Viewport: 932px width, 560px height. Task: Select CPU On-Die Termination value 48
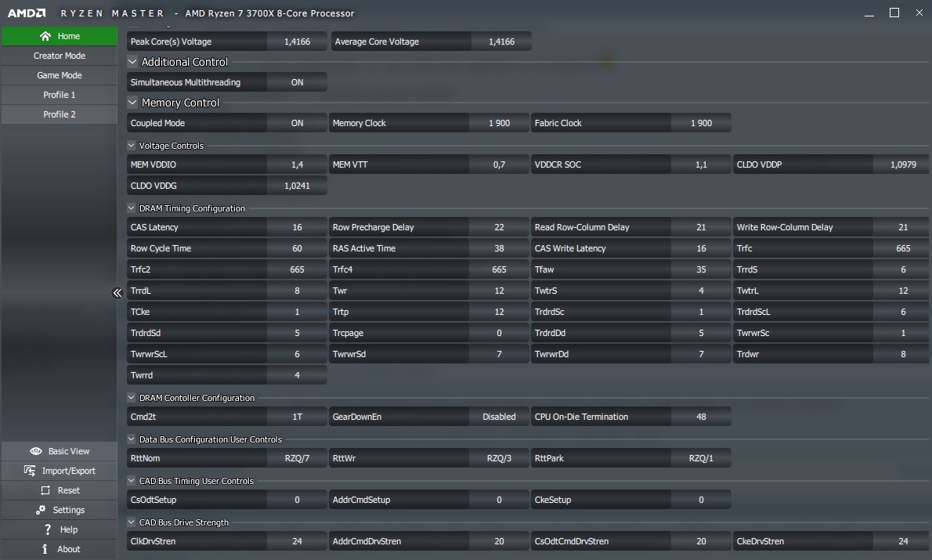click(x=702, y=417)
